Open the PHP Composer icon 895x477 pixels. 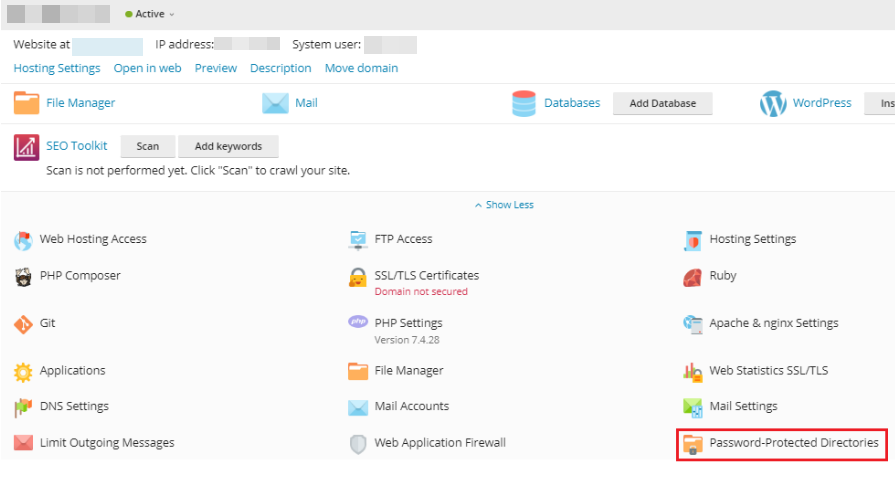click(23, 277)
